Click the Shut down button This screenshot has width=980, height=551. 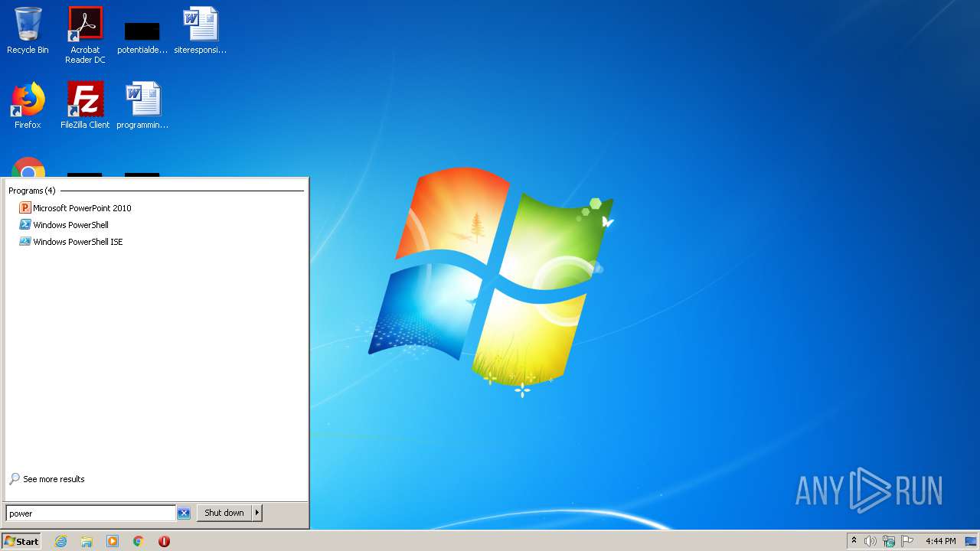[x=224, y=513]
